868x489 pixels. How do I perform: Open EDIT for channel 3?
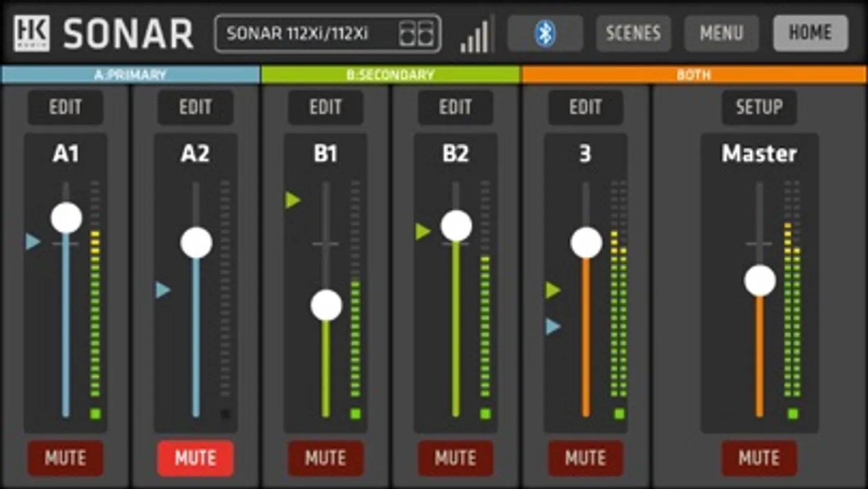pyautogui.click(x=586, y=107)
